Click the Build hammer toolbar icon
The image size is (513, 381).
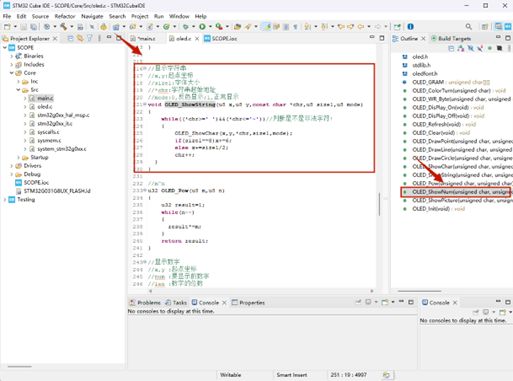click(63, 26)
